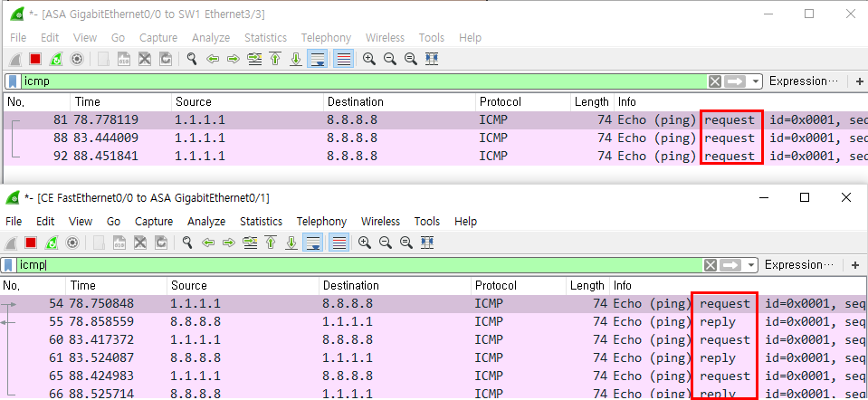Open filter bookmarks in CE-to-ASA window
The height and width of the screenshot is (400, 868).
(9, 265)
